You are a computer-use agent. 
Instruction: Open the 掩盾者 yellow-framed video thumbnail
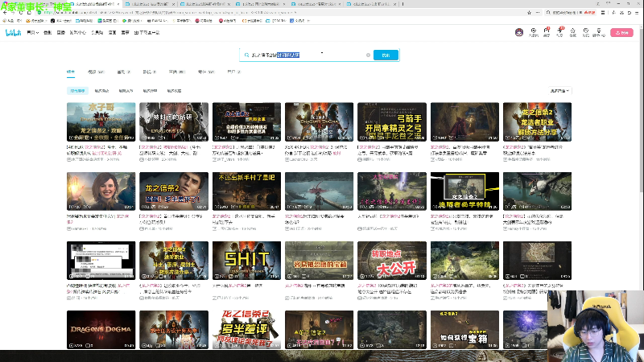(x=464, y=191)
